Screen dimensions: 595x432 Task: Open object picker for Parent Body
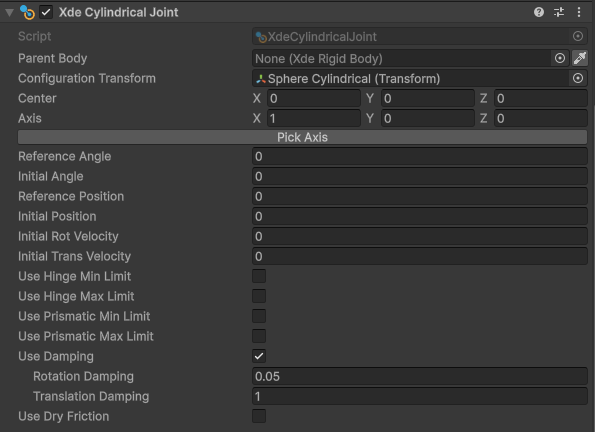560,58
